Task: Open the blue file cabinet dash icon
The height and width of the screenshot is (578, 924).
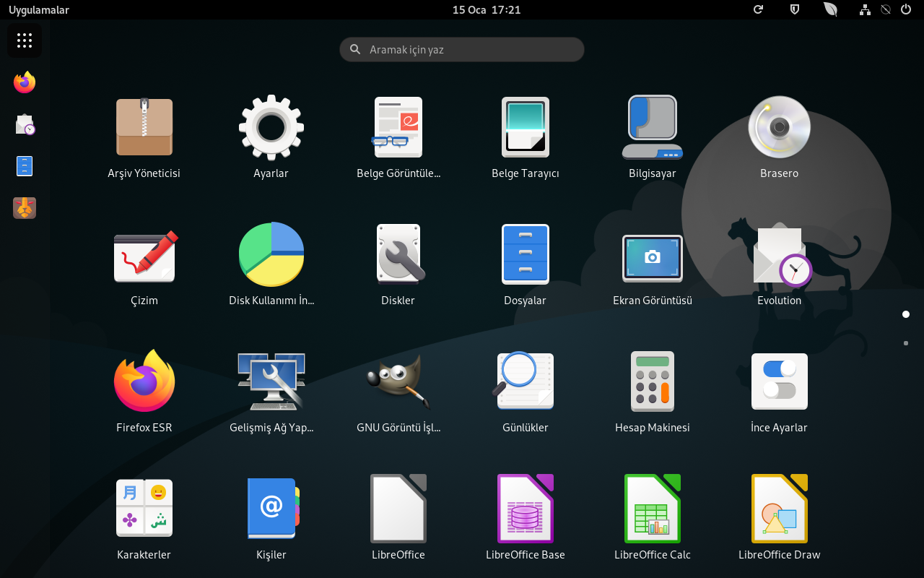Action: pyautogui.click(x=25, y=166)
